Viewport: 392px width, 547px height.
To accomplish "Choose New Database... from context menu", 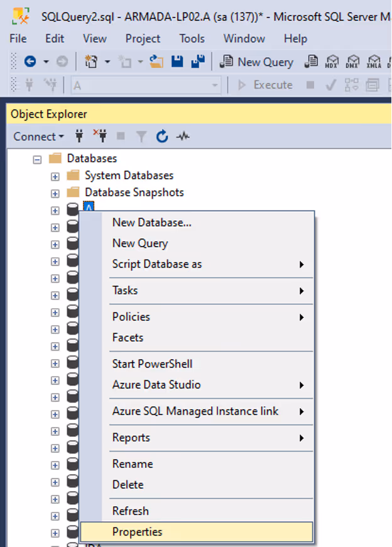I will 197,222.
